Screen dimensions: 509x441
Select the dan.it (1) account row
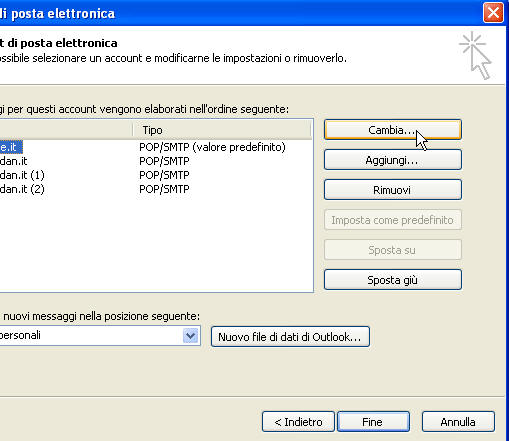coord(156,175)
